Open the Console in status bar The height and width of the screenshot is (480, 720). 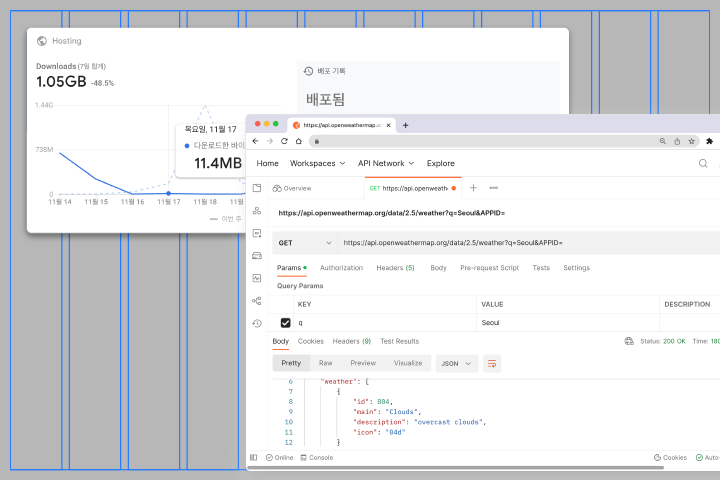point(316,457)
